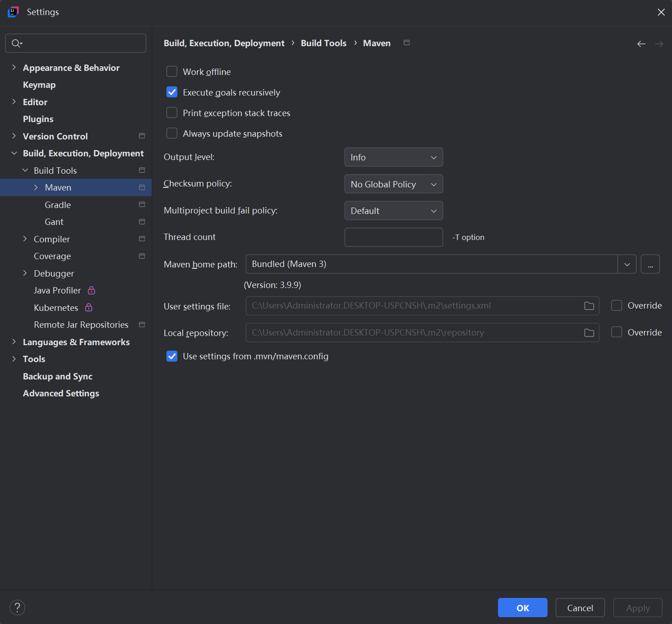Open help with question mark icon

pos(17,608)
